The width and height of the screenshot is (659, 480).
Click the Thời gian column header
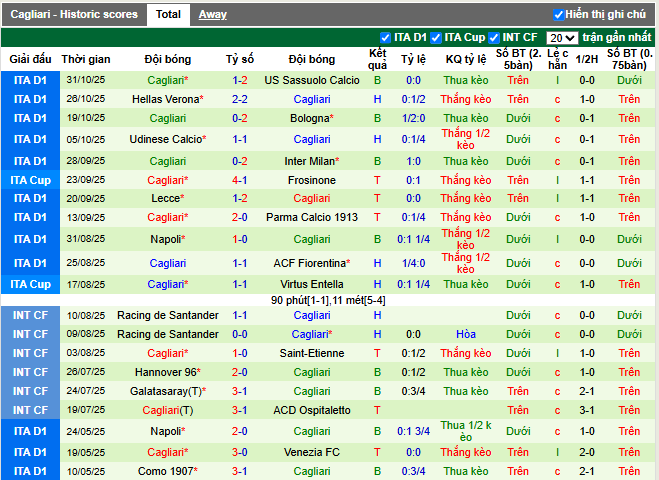click(86, 59)
